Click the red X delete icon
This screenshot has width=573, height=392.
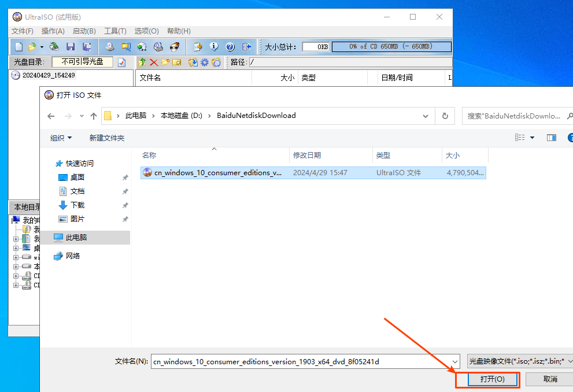click(154, 62)
